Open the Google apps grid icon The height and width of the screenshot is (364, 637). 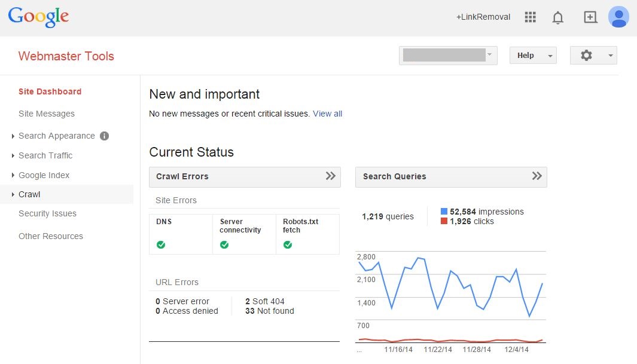pos(530,17)
